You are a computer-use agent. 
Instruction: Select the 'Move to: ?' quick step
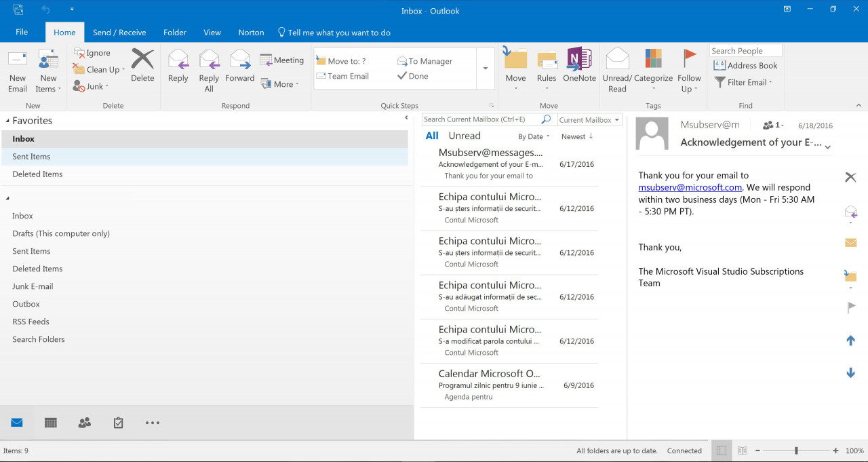tap(341, 61)
